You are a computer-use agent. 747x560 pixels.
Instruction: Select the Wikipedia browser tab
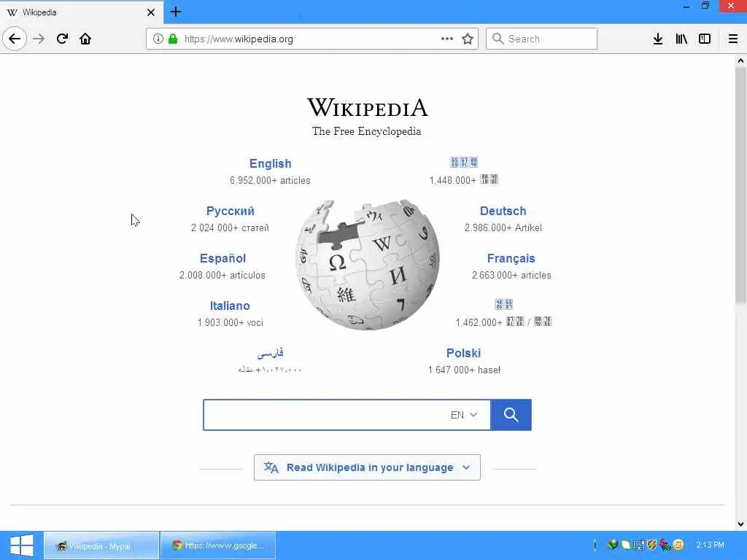pos(82,12)
